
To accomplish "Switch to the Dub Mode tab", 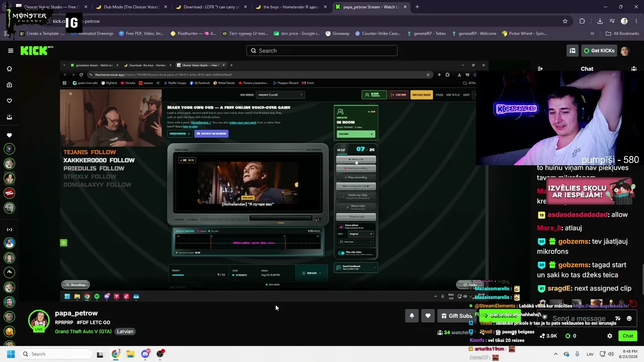I will [131, 7].
